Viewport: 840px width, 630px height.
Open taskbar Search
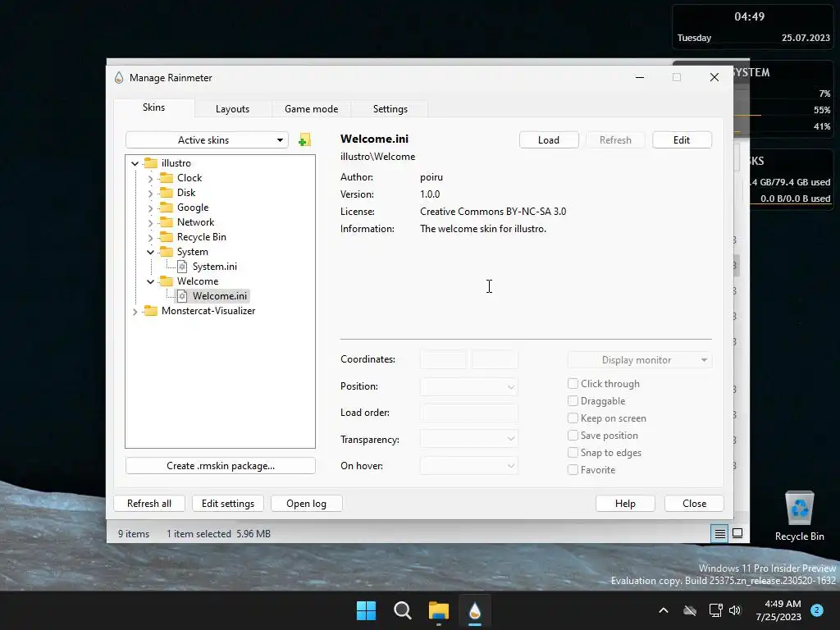(402, 610)
